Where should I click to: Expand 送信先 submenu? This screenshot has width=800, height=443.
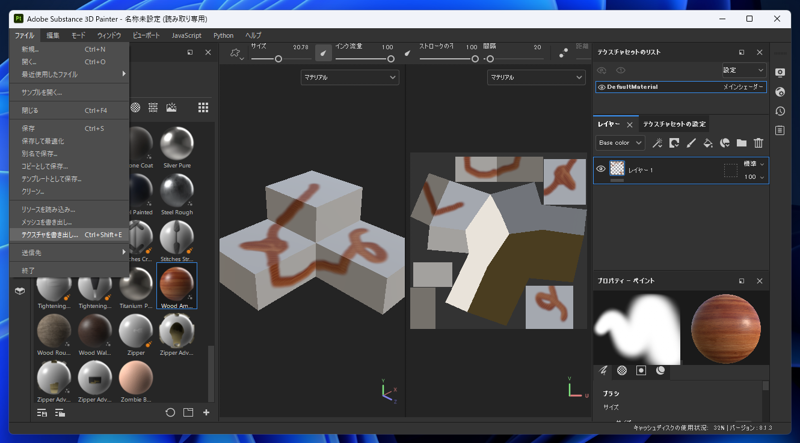[x=69, y=253]
